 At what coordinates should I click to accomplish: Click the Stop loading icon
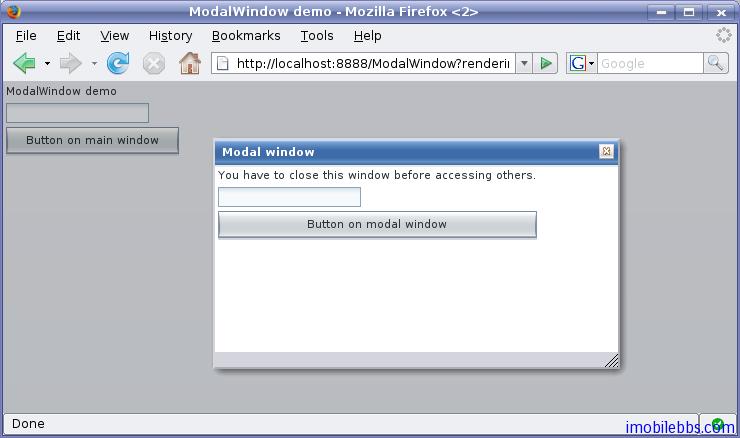(x=154, y=64)
